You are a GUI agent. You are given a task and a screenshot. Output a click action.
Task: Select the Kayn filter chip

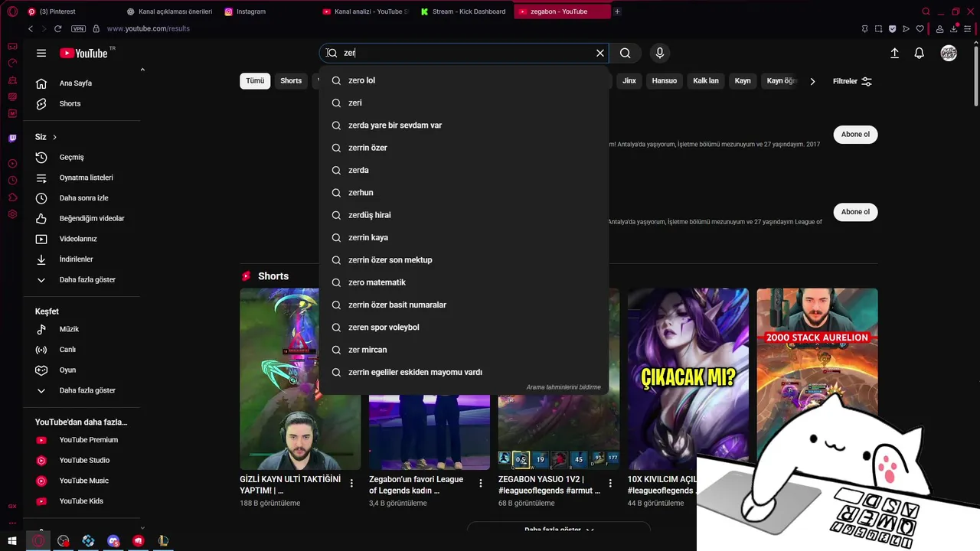pos(743,80)
